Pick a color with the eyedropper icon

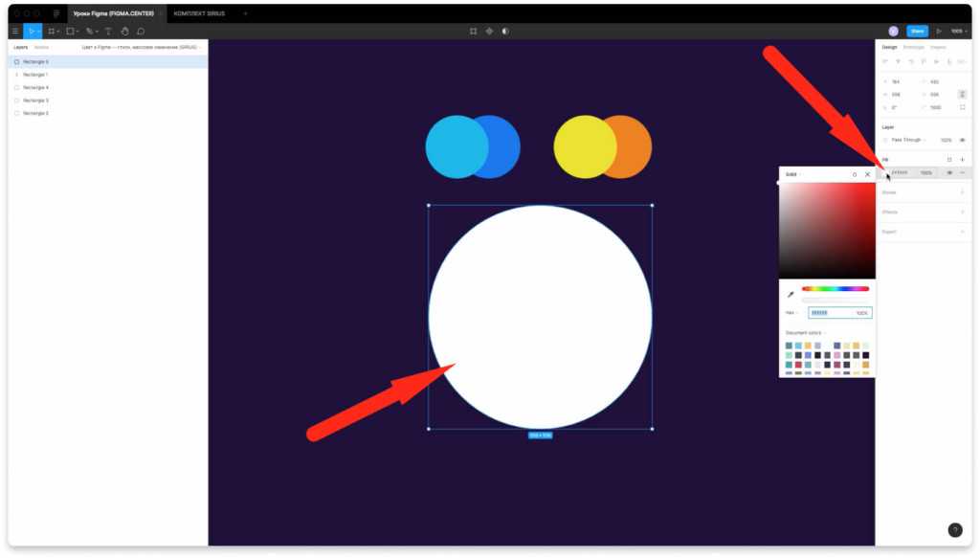point(791,294)
